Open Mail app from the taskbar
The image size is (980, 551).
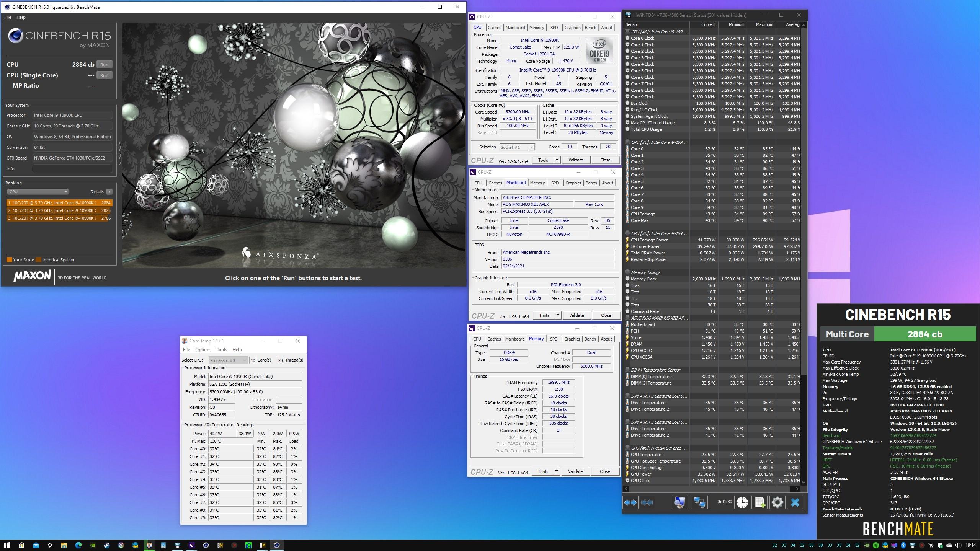(x=36, y=545)
